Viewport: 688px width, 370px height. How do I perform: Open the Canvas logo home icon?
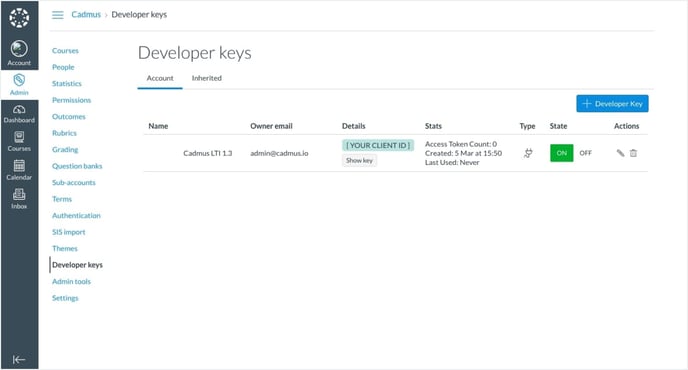point(19,18)
